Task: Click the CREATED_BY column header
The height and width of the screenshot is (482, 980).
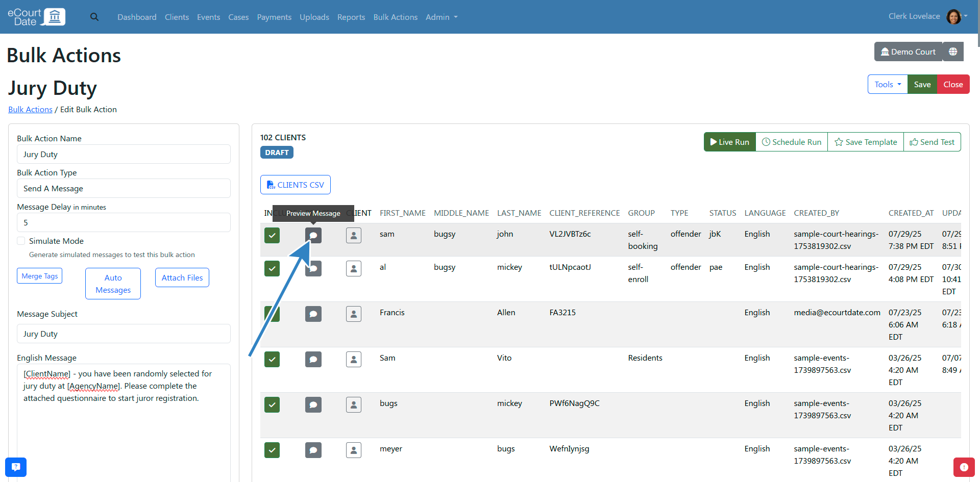Action: tap(816, 213)
